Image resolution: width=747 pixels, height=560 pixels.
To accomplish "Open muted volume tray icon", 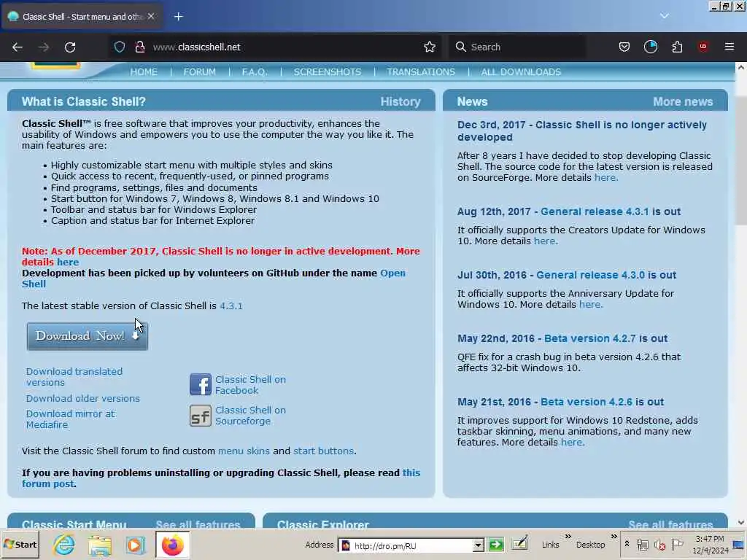I will pos(659,545).
